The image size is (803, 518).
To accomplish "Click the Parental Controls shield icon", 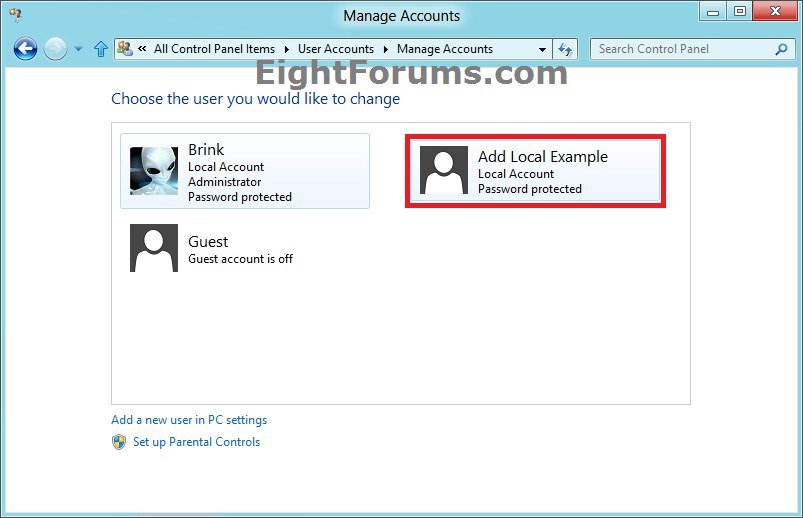I will (119, 442).
